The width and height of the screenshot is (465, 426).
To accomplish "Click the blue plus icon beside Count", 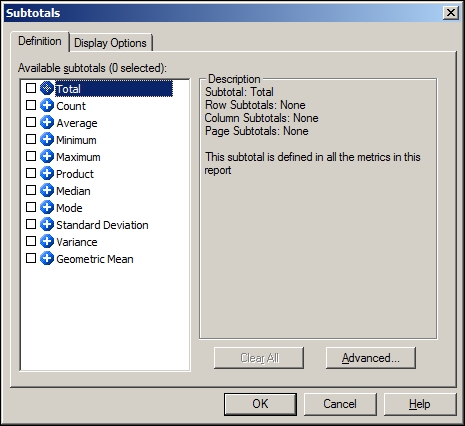I will 47,105.
